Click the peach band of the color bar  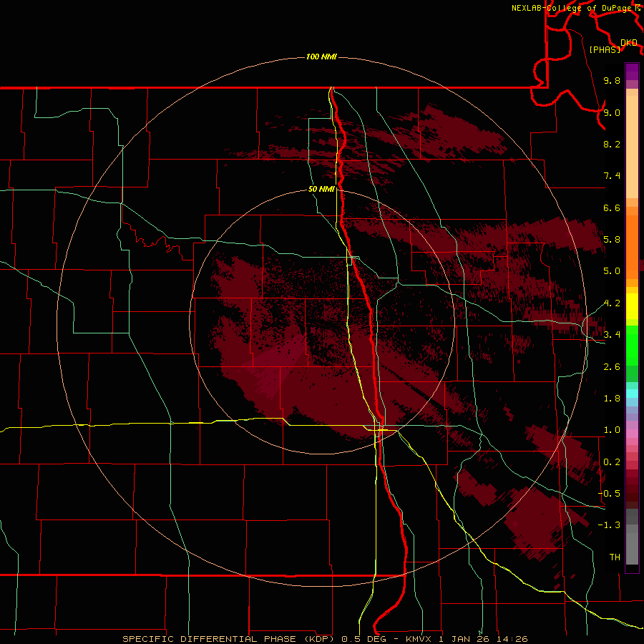point(632,148)
